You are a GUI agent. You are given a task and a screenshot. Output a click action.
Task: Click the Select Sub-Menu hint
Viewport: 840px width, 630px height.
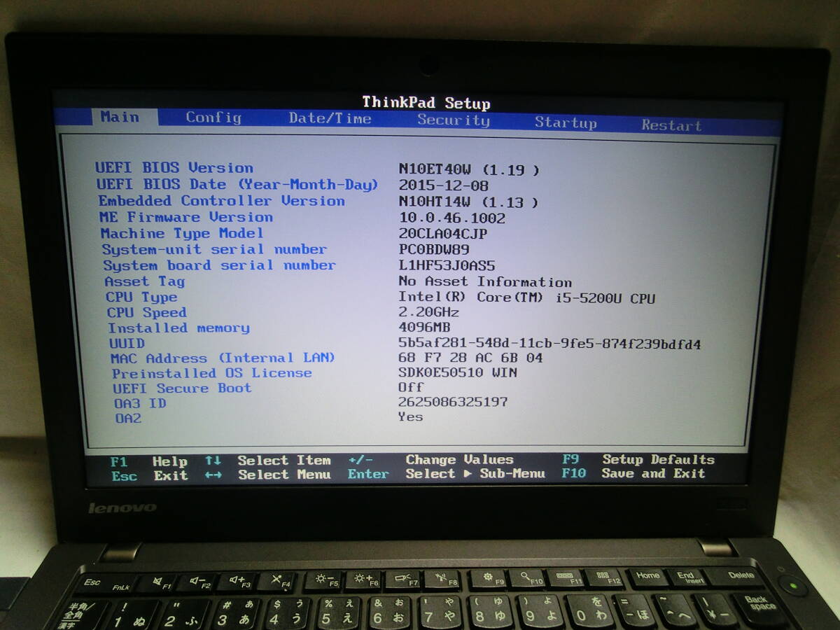447,474
